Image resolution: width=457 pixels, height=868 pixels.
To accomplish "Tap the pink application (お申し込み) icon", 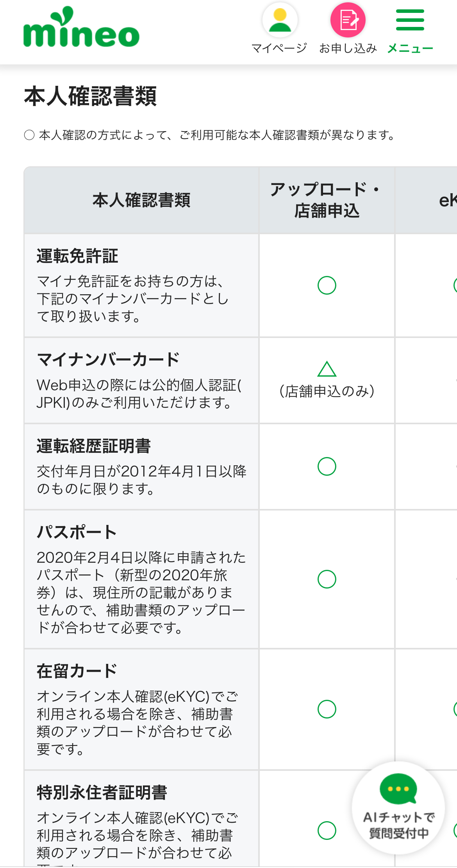I will pos(348,20).
